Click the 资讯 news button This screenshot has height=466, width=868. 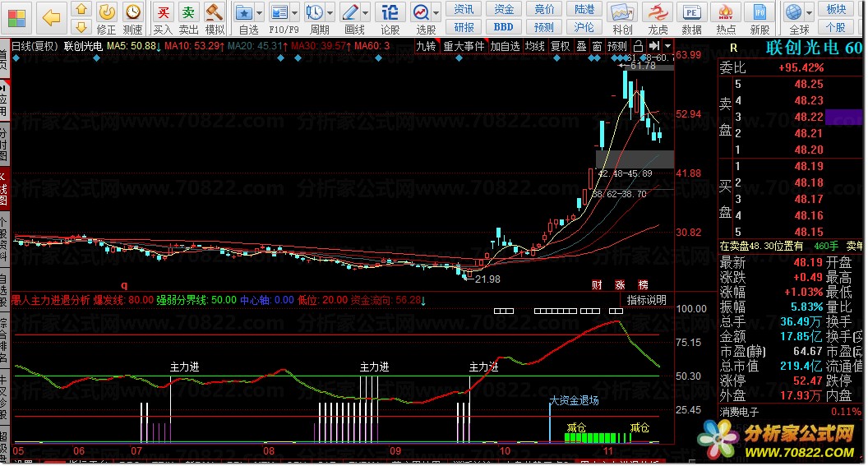[x=464, y=9]
